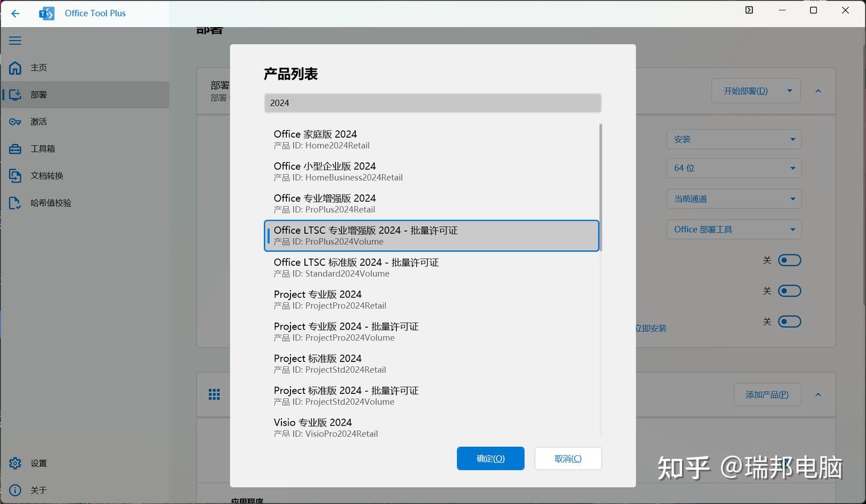Select Project 标准版 2024 - 批量许可证

432,396
